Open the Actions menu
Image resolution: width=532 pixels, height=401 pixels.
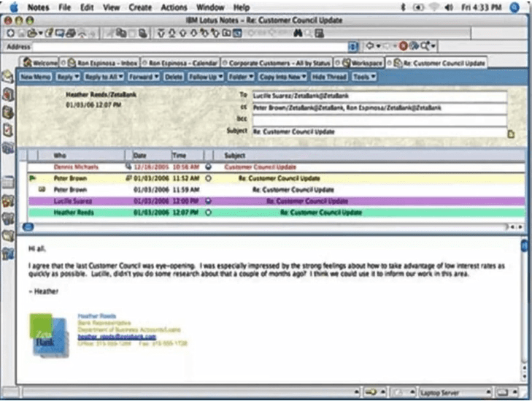click(174, 7)
